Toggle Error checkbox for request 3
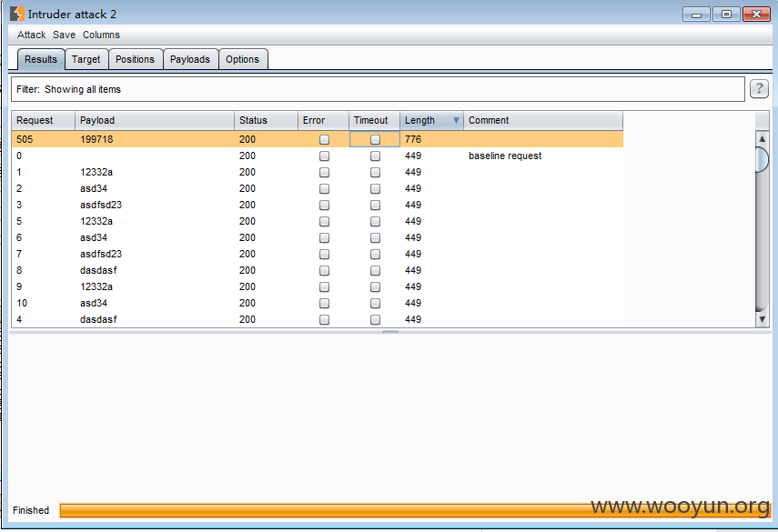 coord(324,205)
